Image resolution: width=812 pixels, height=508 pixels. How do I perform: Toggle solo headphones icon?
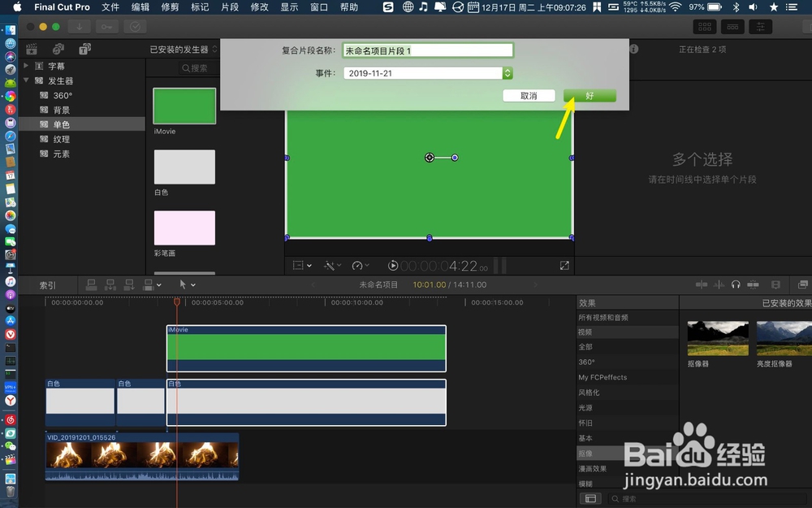pos(736,284)
